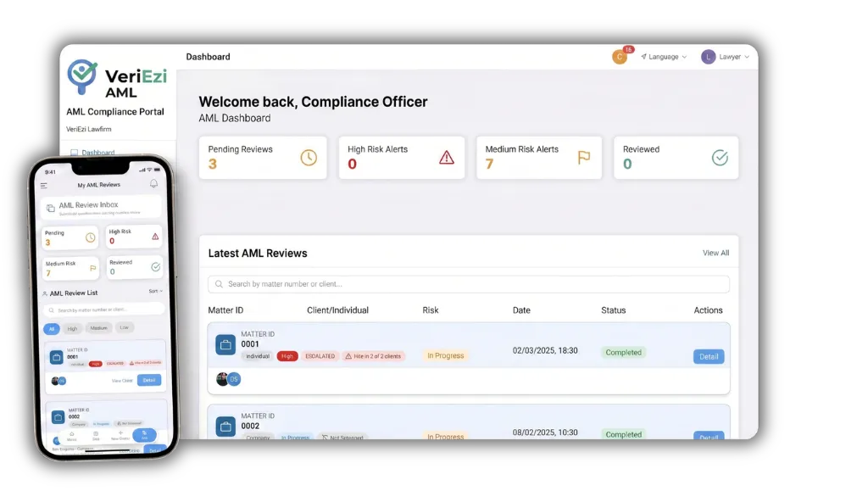Viewport: 868px width, 491px height.
Task: Tap Detail button for matter 0001 on phone
Action: 149,380
